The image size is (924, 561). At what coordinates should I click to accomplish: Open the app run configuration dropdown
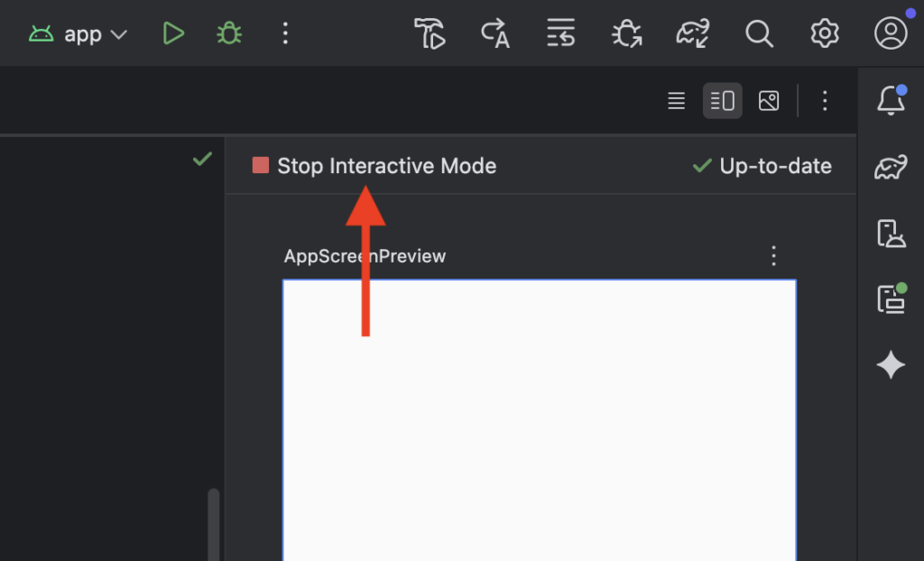click(79, 34)
